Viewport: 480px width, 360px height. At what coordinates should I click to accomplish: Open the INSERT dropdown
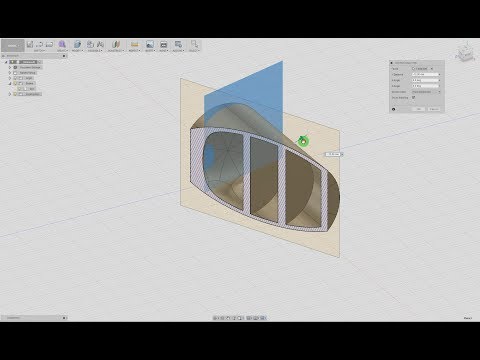tap(150, 51)
